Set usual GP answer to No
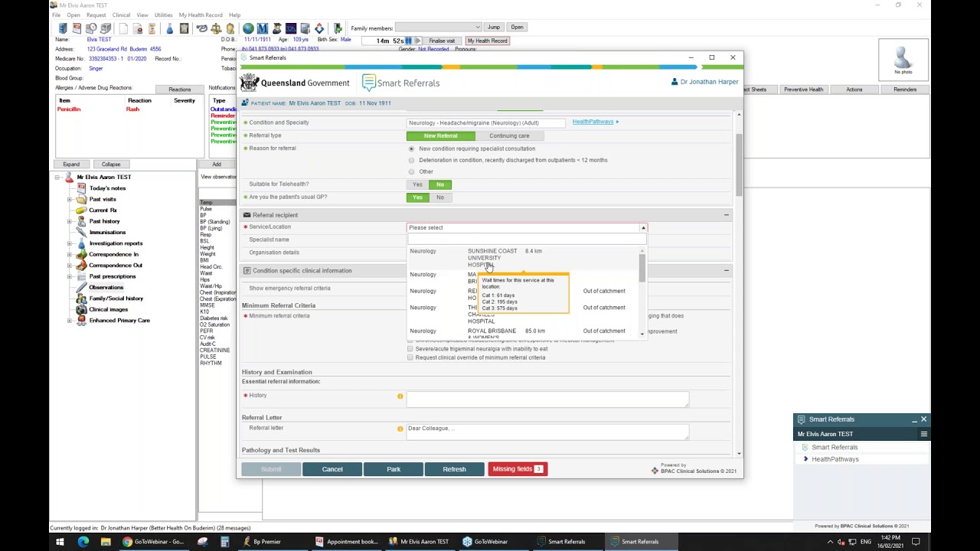The image size is (980, 551). [440, 197]
